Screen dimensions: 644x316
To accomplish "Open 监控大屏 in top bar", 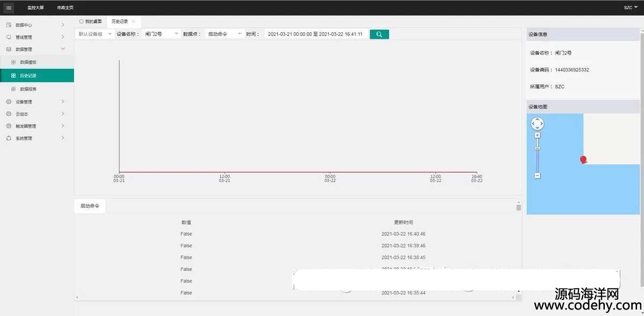I will click(x=36, y=8).
